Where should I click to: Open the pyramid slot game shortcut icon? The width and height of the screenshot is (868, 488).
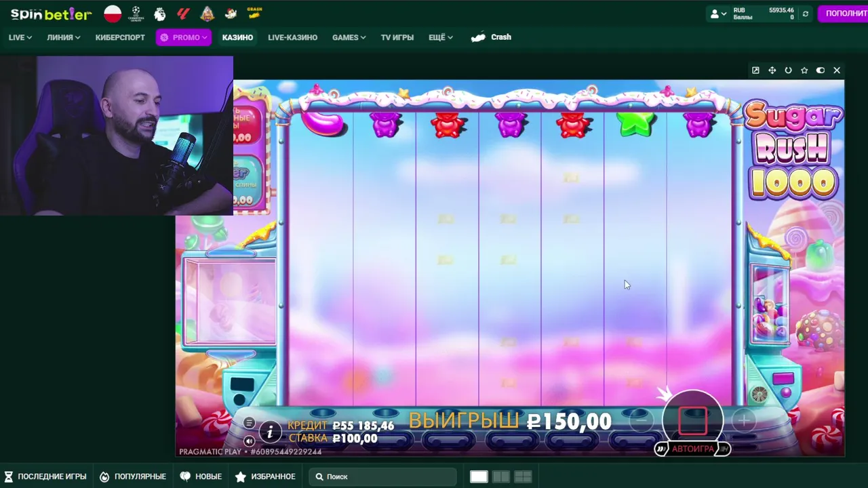[207, 14]
